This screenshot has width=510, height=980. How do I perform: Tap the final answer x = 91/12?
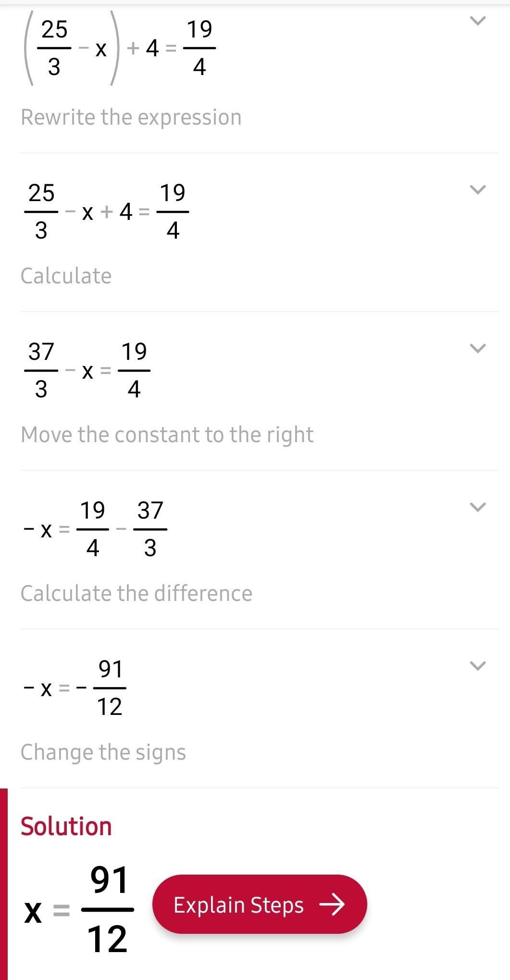79,909
